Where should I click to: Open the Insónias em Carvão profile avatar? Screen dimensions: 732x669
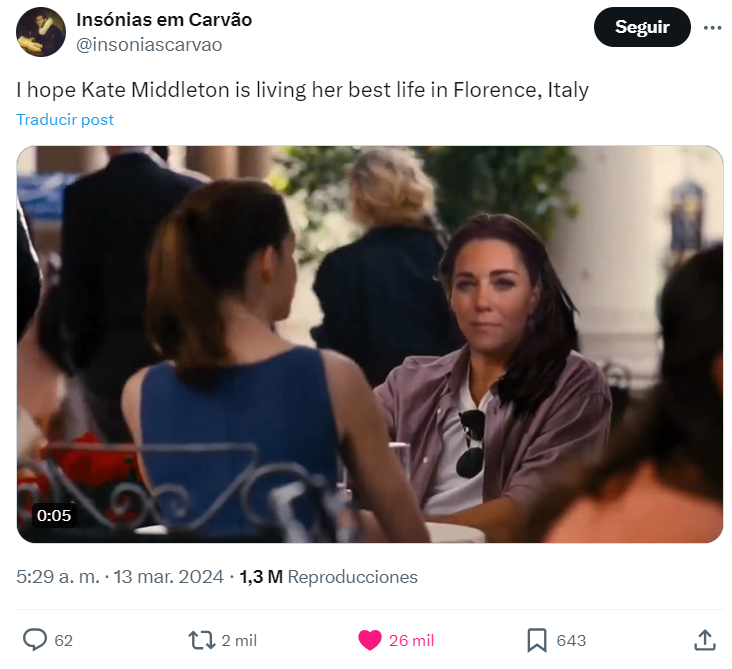(41, 32)
